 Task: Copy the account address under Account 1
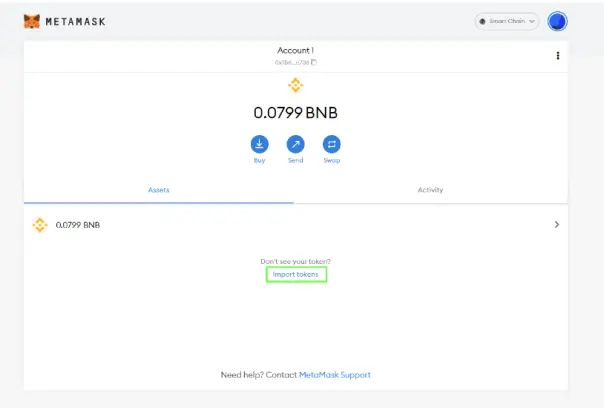pyautogui.click(x=295, y=62)
